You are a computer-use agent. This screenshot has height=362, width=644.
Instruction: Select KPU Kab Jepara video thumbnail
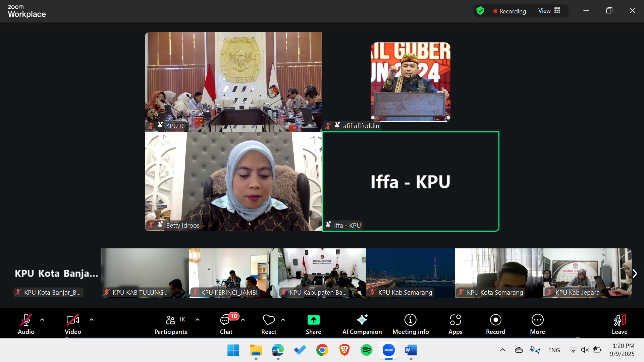587,273
